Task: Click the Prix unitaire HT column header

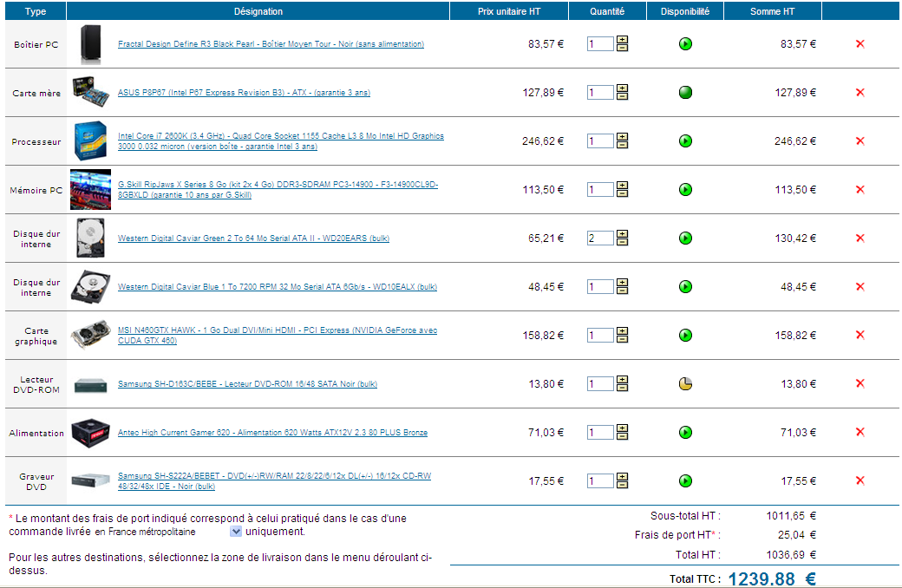Action: tap(508, 11)
